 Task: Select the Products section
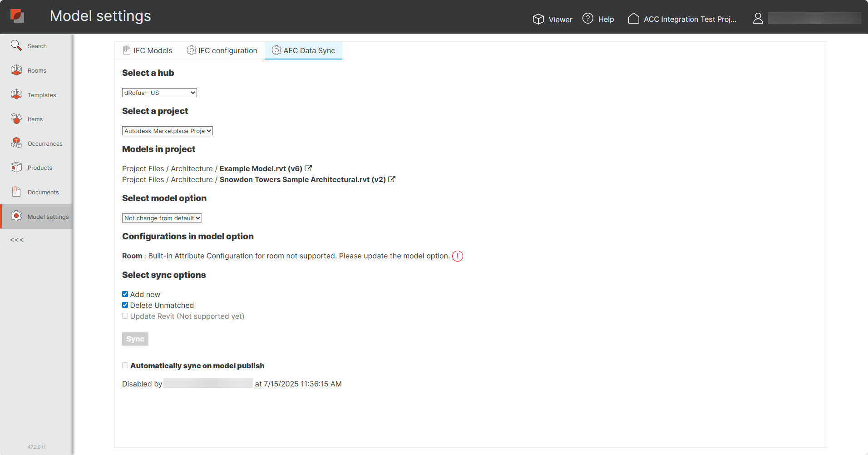[39, 167]
